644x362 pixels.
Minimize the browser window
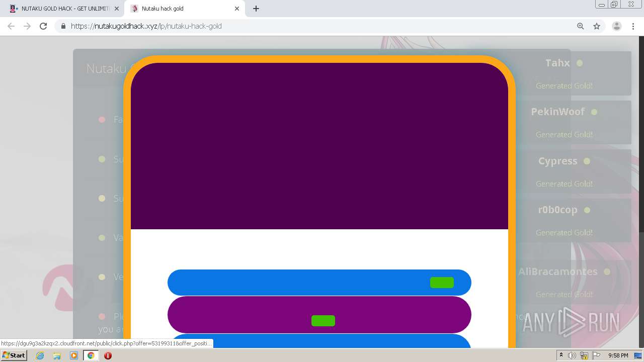click(601, 5)
